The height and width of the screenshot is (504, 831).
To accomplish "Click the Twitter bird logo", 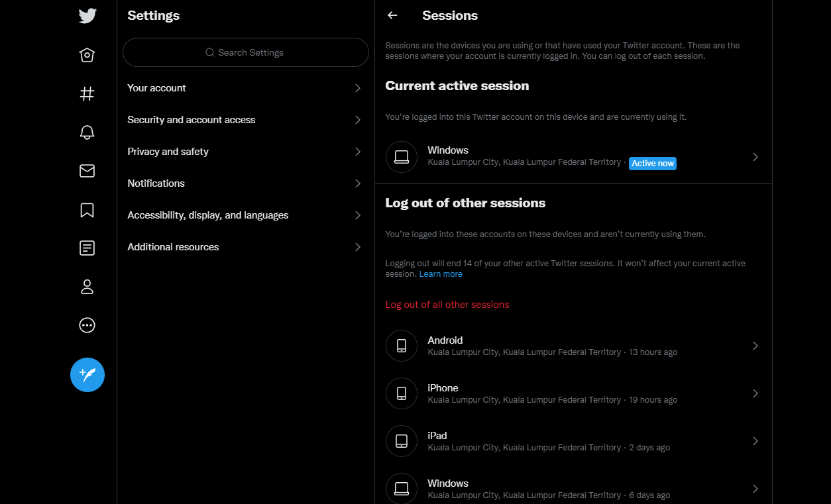I will coord(87,16).
